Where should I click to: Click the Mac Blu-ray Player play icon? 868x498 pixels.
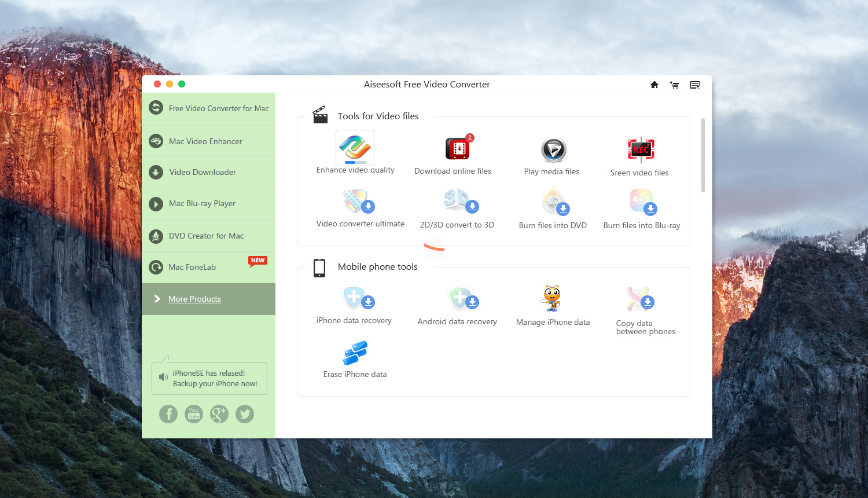tap(156, 204)
